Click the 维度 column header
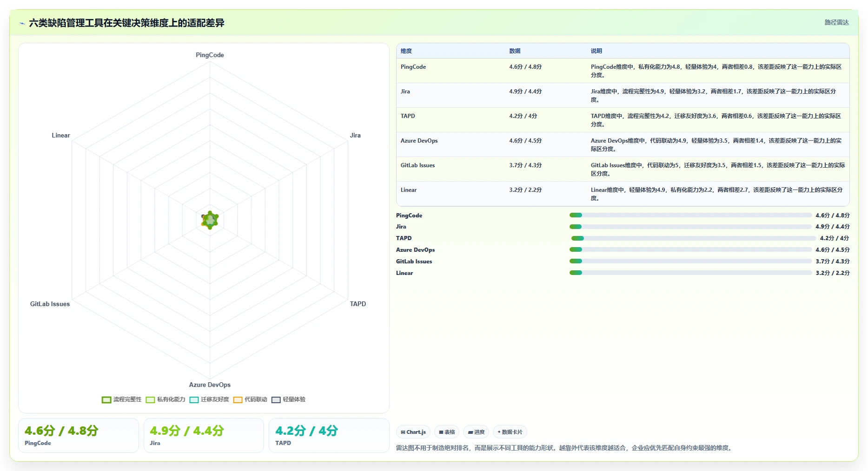 406,51
